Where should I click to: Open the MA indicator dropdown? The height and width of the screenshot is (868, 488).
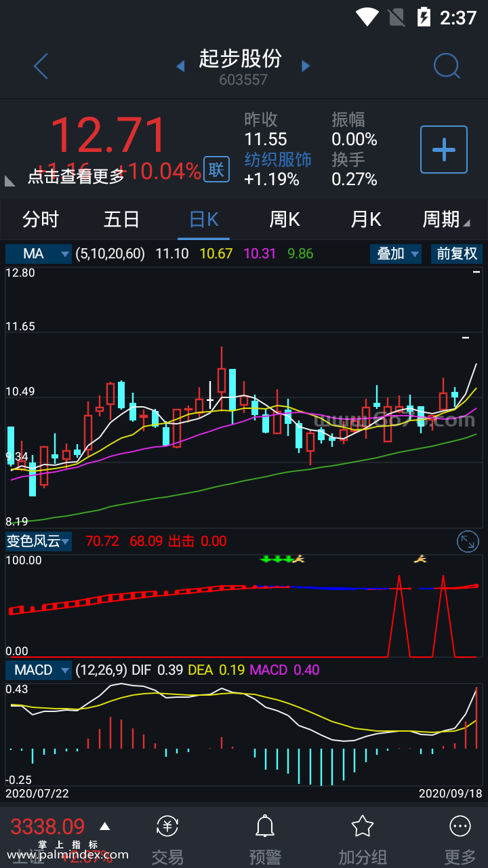click(39, 254)
